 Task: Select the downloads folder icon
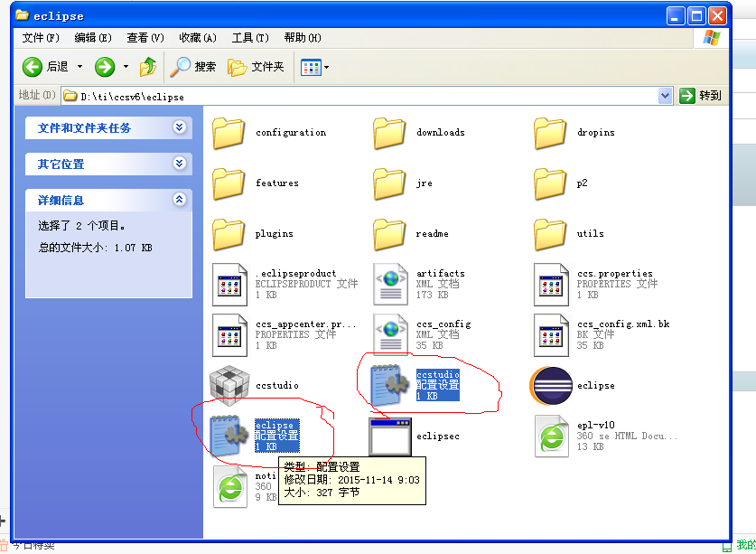point(388,133)
